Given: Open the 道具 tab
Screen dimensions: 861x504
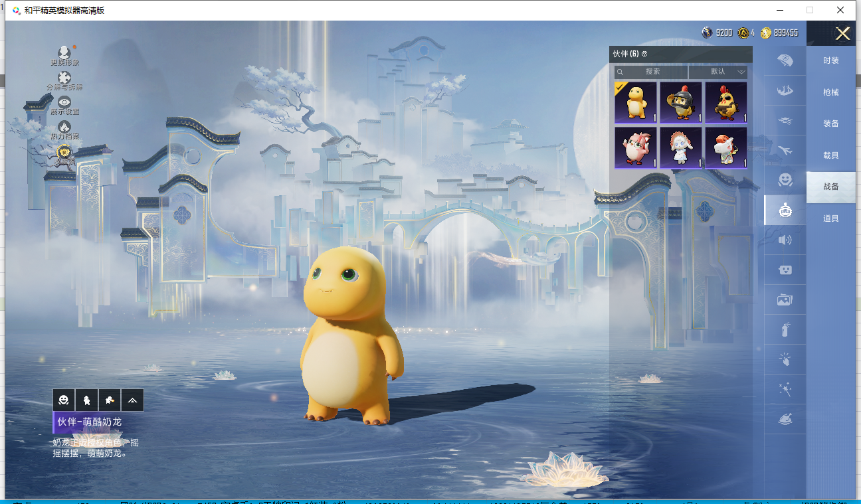Looking at the screenshot, I should [x=830, y=218].
